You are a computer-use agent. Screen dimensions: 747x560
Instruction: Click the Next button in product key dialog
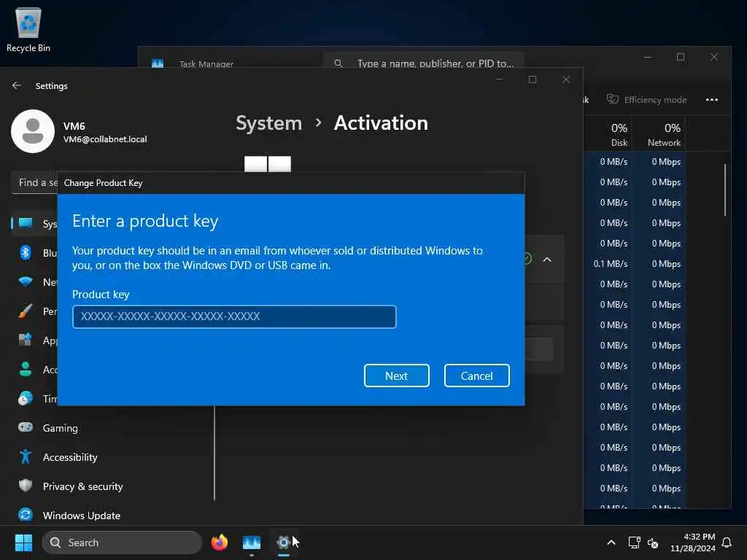coord(396,376)
